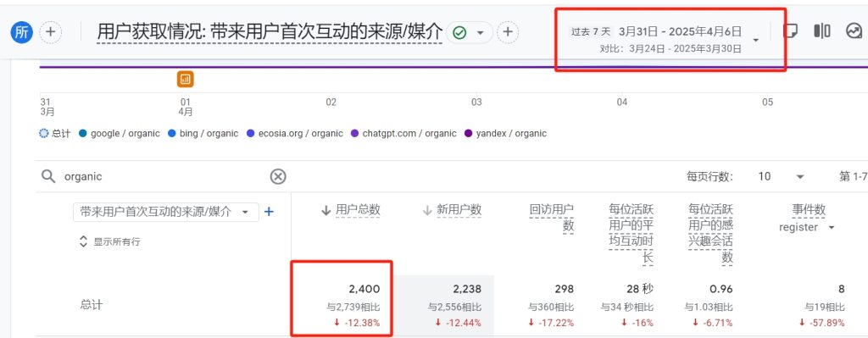868x338 pixels.
Task: Click the total users value 2,400
Action: [x=364, y=289]
